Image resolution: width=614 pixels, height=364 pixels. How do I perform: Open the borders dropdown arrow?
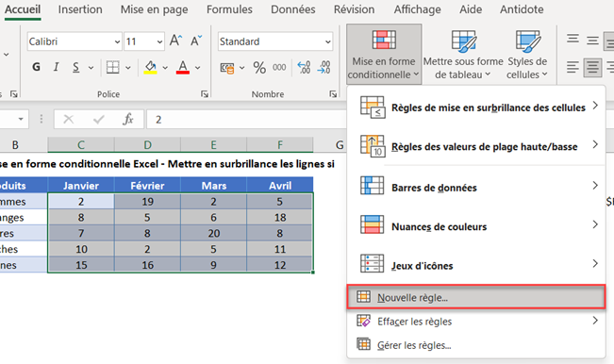tap(128, 68)
